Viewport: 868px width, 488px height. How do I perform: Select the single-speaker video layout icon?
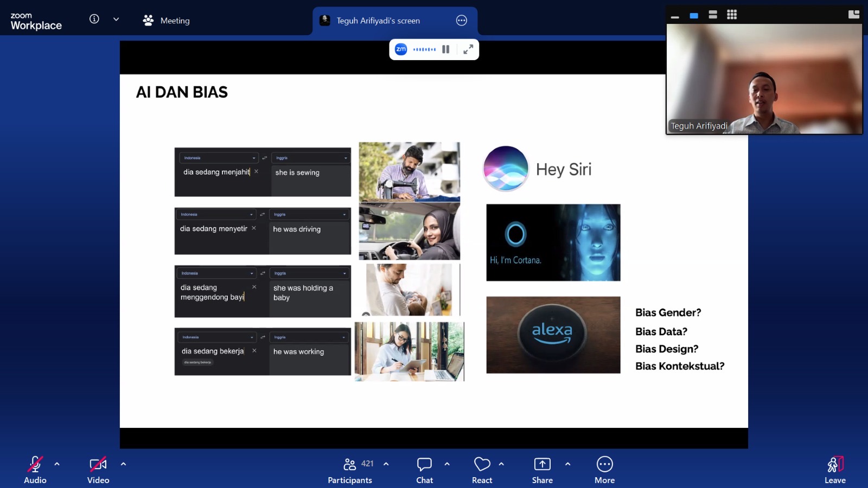point(694,16)
